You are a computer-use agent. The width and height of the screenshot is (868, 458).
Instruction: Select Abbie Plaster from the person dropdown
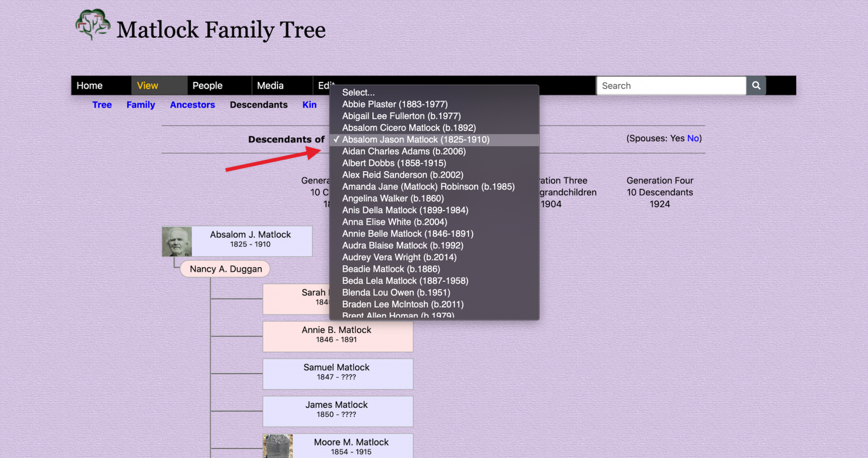(395, 104)
